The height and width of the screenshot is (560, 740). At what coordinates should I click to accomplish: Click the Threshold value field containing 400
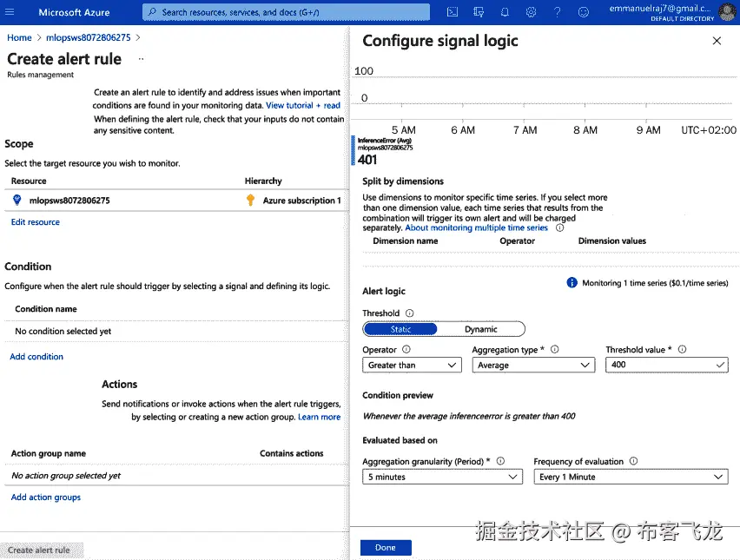pyautogui.click(x=667, y=365)
